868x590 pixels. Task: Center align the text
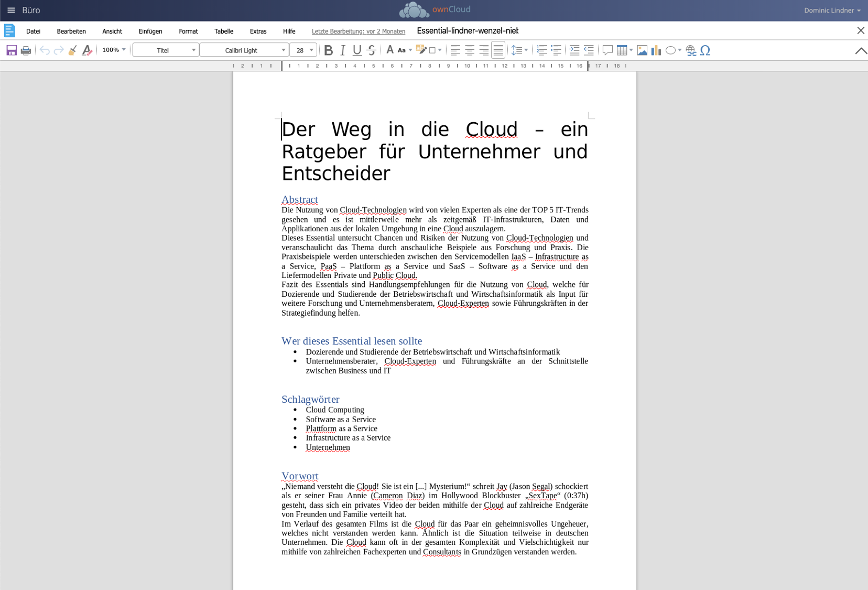pyautogui.click(x=470, y=50)
